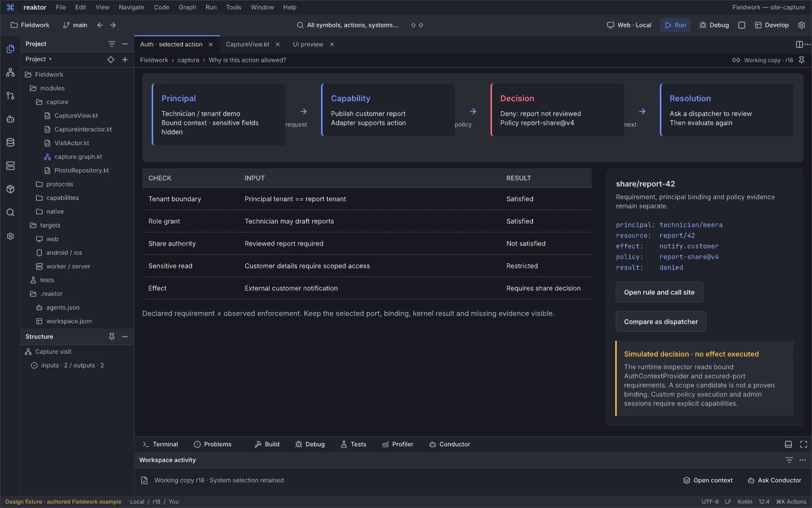Toggle the stop square button near Debug

coord(742,25)
